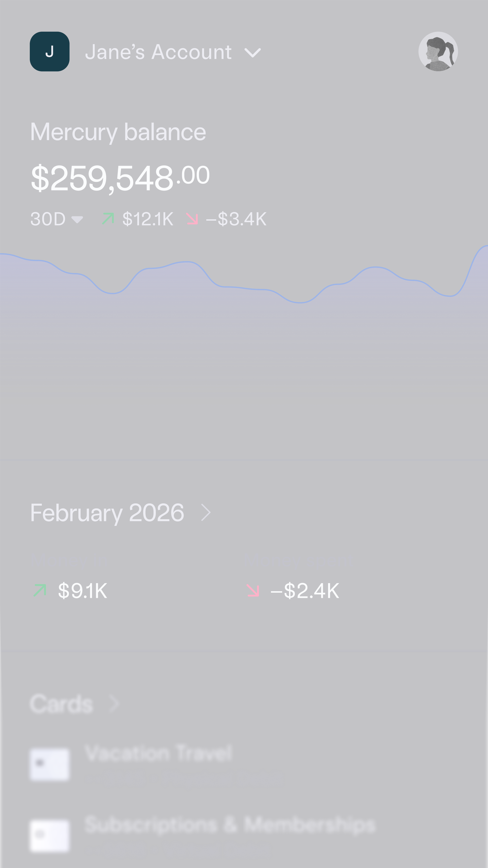Tap the $259,548.00 Mercury balance
The height and width of the screenshot is (868, 488).
(x=120, y=177)
